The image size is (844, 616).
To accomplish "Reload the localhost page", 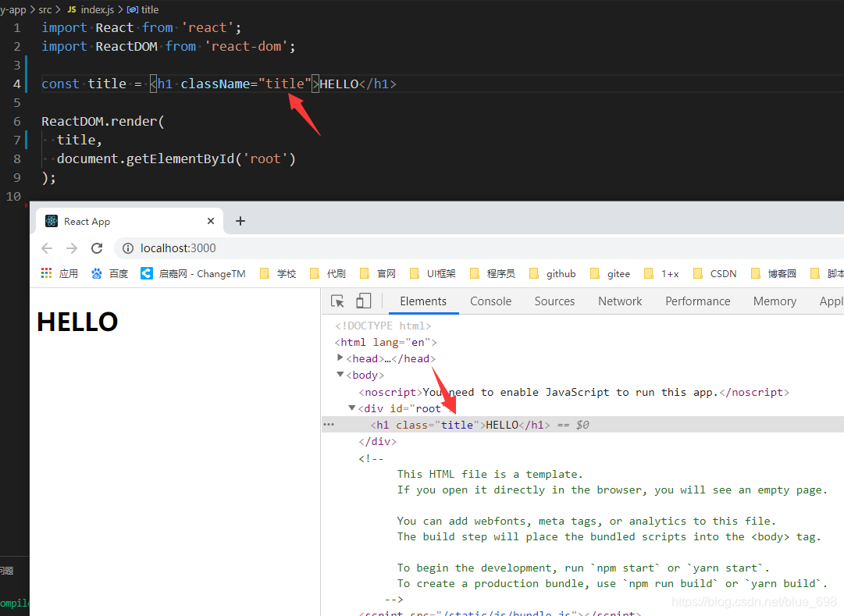I will [97, 248].
